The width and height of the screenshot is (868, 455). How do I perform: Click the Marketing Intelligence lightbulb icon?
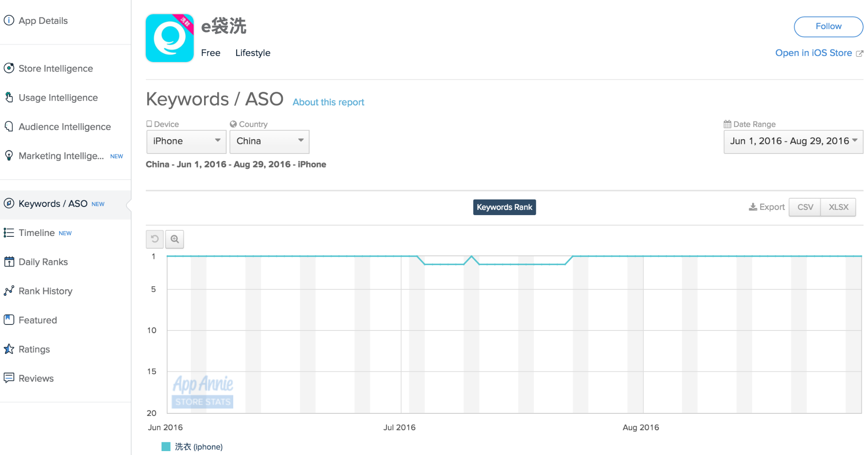coord(9,155)
